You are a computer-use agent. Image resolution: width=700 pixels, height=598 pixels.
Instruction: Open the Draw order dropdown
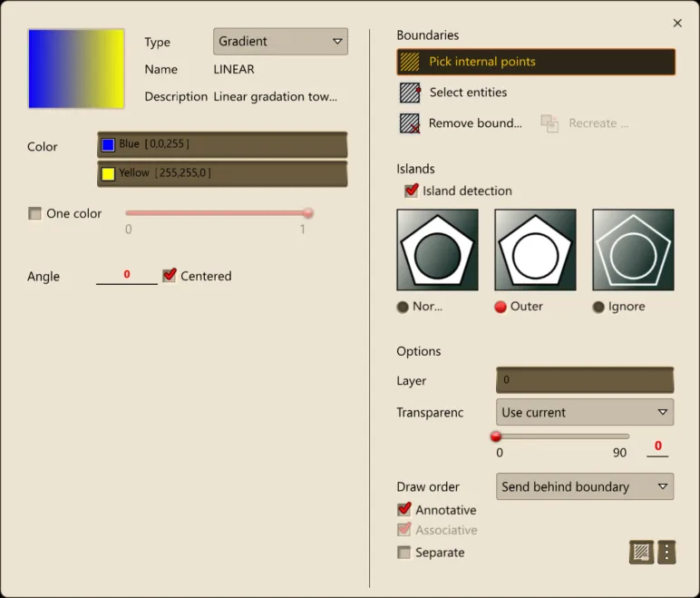pos(584,486)
